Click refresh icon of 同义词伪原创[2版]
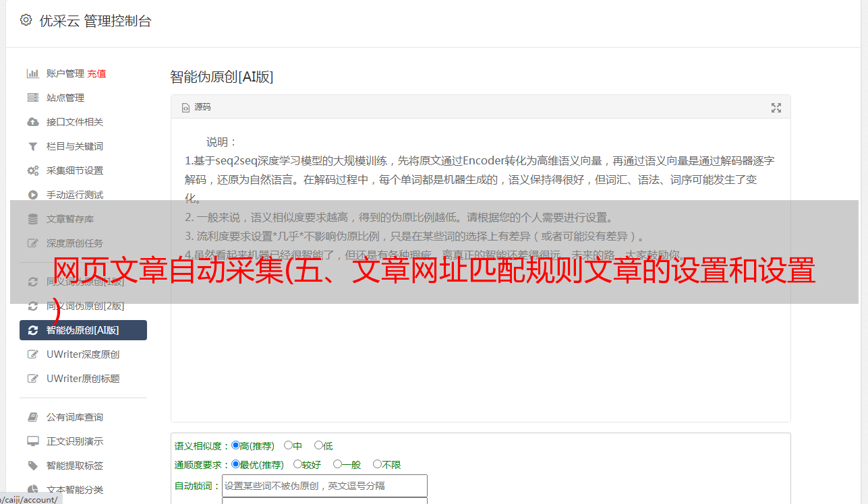 click(32, 306)
